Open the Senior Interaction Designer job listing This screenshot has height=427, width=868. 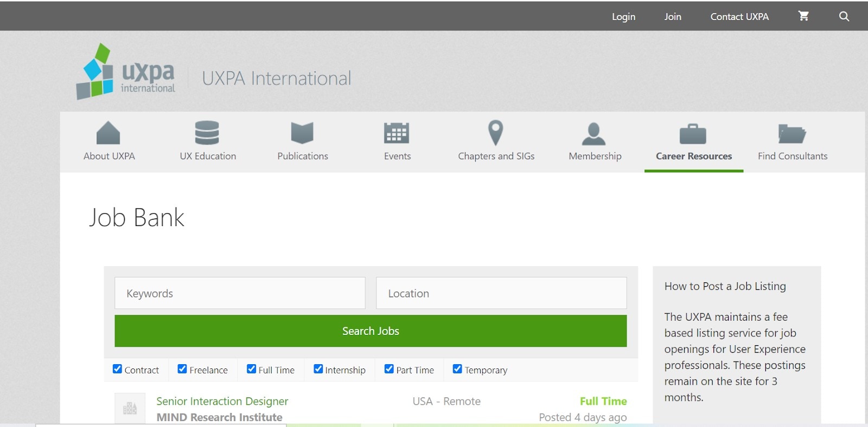222,402
